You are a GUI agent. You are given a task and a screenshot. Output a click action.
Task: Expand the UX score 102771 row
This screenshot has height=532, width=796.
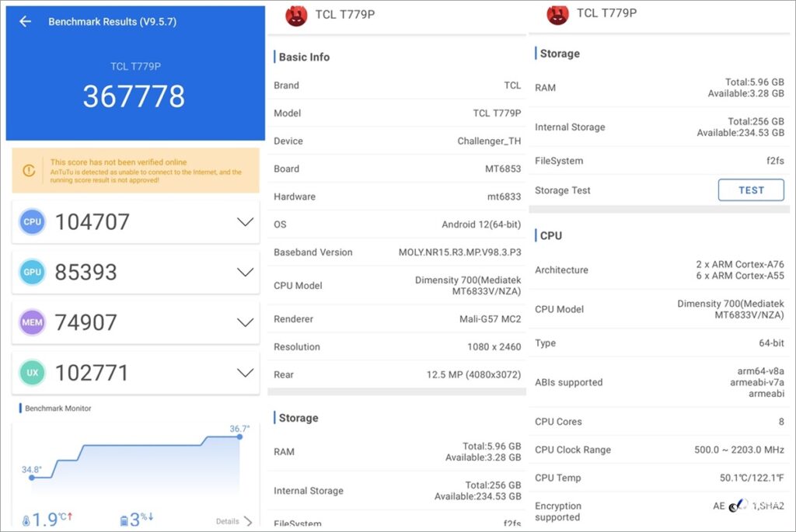click(245, 373)
